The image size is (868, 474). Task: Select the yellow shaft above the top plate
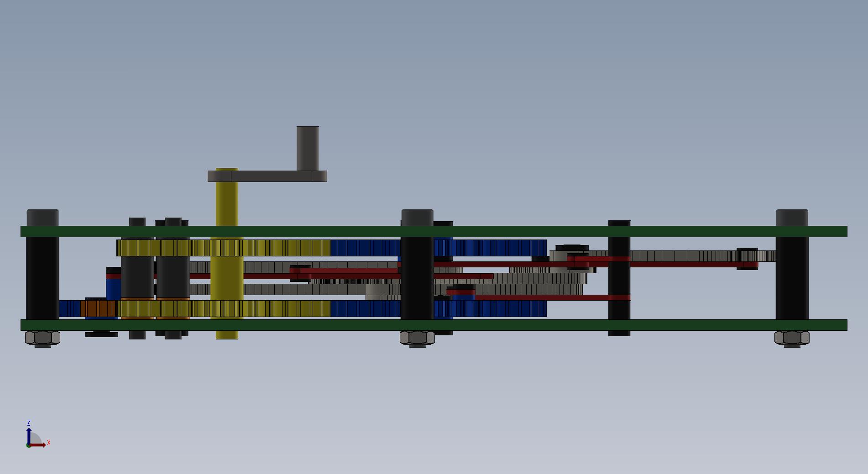pyautogui.click(x=227, y=204)
